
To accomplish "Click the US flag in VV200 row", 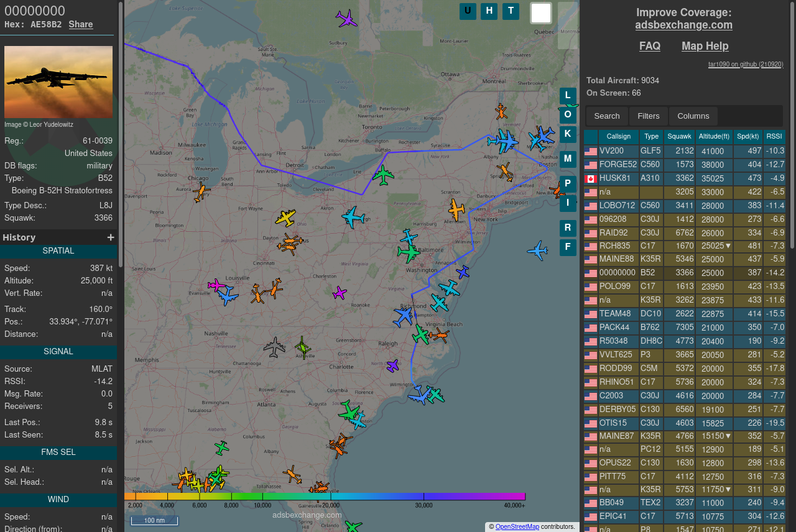I will pos(591,152).
